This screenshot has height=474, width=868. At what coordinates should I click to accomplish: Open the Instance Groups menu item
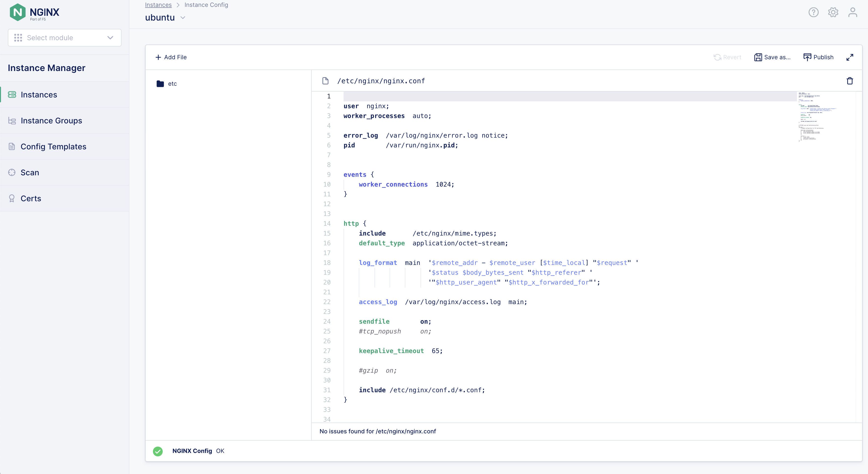point(65,120)
